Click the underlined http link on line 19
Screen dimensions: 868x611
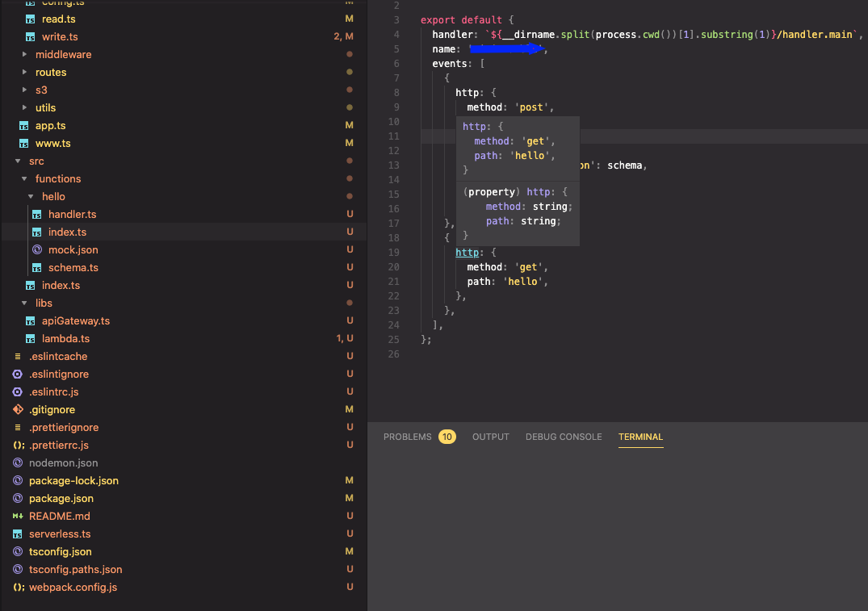(467, 253)
